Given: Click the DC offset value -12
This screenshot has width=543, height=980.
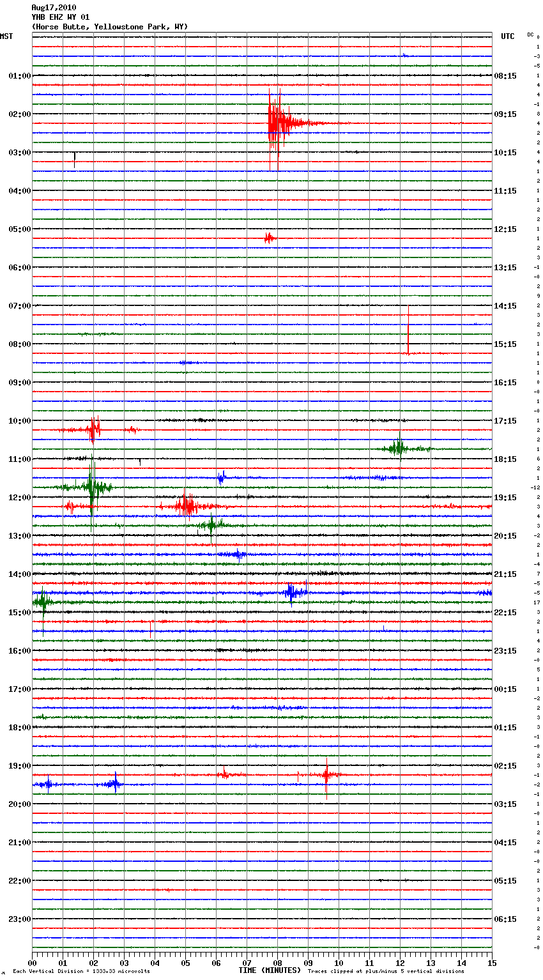Looking at the screenshot, I should coord(535,488).
